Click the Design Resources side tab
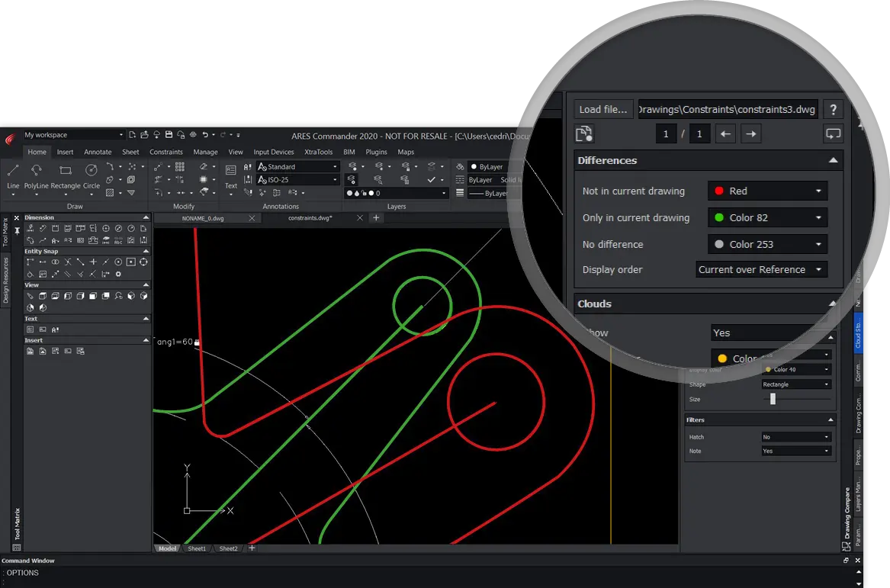890x588 pixels. 5,281
